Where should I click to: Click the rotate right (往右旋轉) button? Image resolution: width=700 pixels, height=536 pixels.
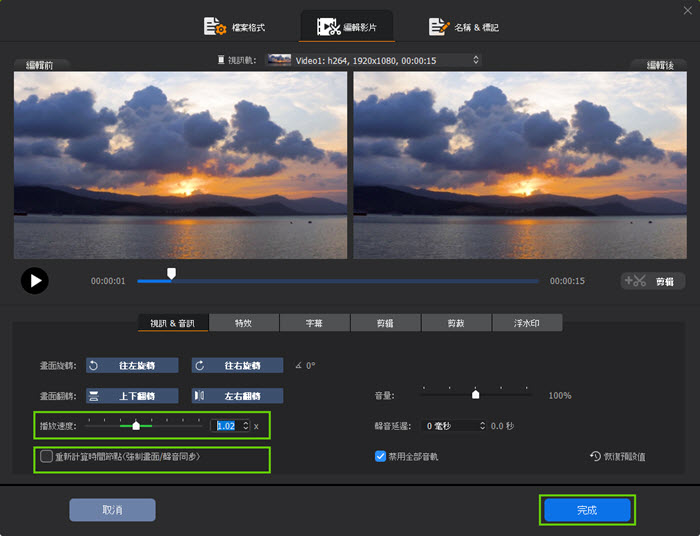tap(238, 365)
